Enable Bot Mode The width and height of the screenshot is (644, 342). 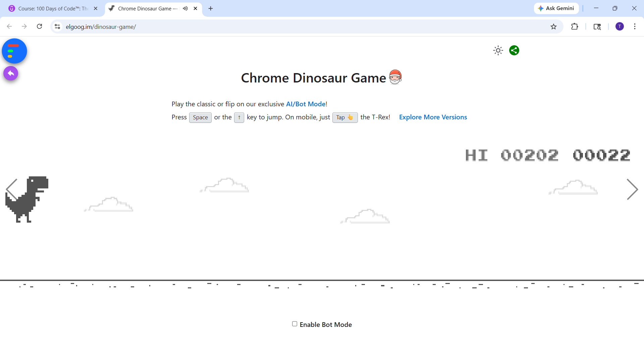pos(295,324)
